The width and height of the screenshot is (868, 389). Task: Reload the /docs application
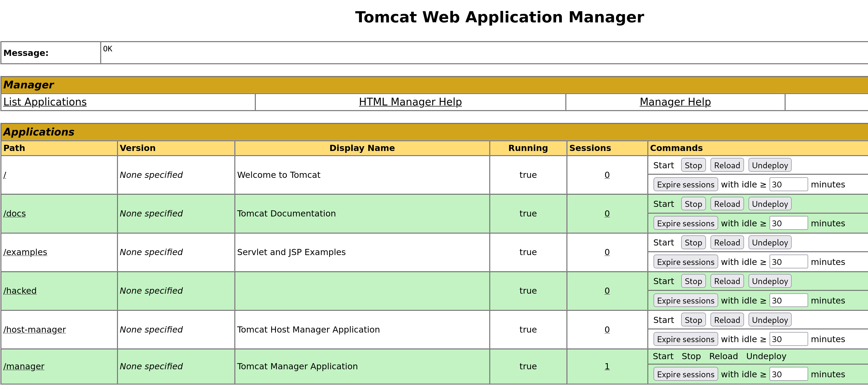tap(727, 204)
